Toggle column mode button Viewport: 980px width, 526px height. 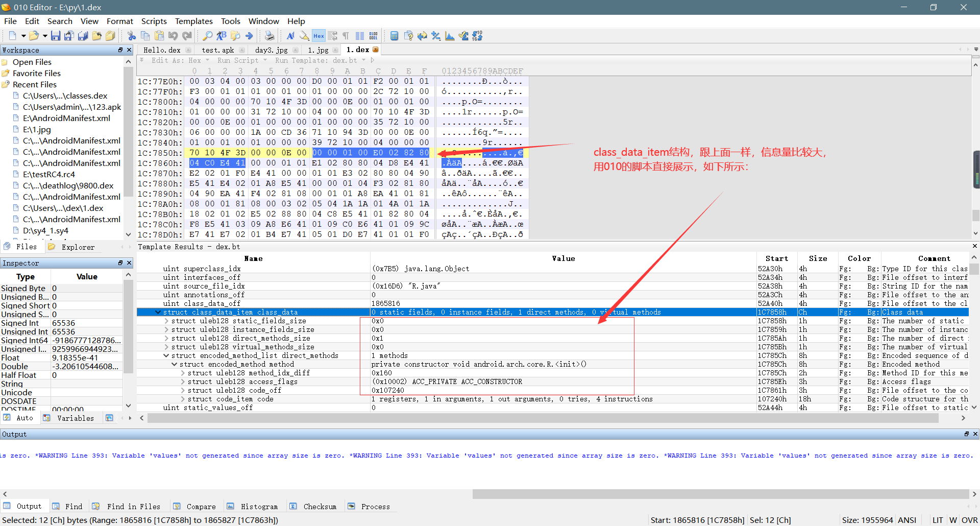tap(360, 36)
